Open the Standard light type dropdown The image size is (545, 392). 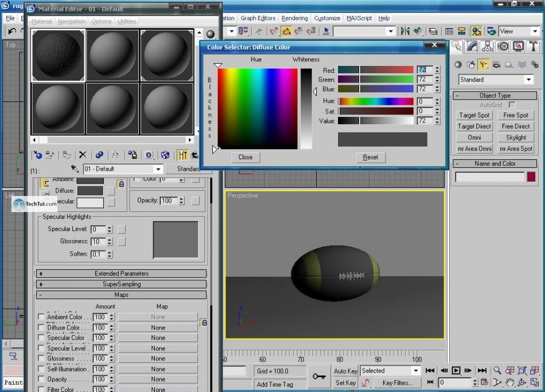(529, 80)
